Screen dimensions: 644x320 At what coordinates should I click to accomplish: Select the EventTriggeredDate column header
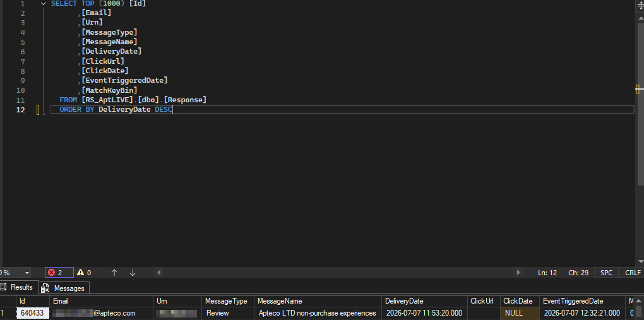tap(582, 301)
